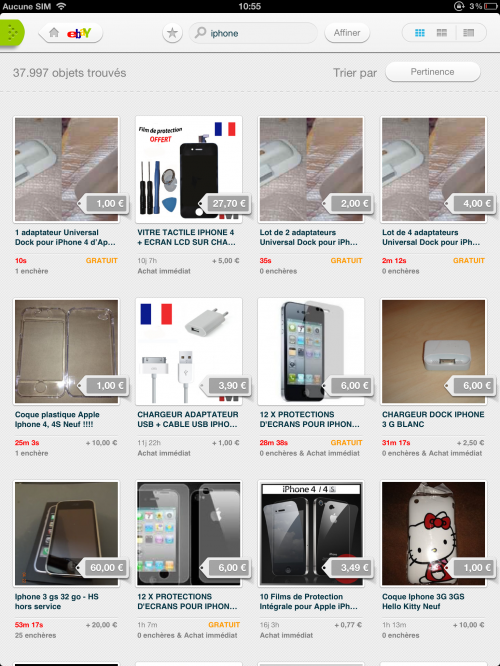The height and width of the screenshot is (666, 500).
Task: Click the eBay logo
Action: [x=79, y=33]
